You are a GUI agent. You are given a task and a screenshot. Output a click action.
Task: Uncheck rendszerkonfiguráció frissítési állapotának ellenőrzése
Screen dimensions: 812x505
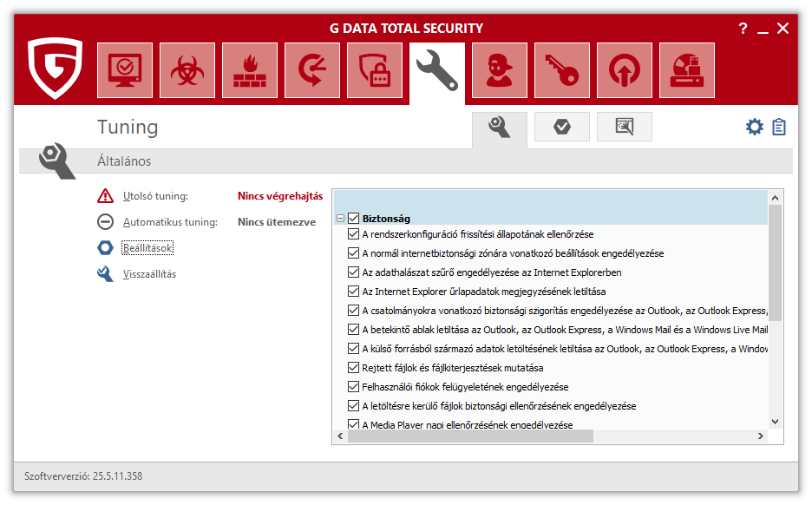(353, 234)
